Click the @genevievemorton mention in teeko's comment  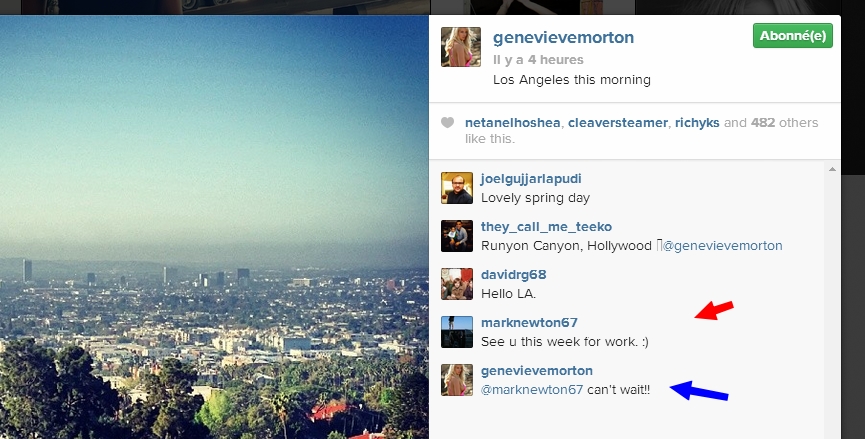(x=723, y=245)
